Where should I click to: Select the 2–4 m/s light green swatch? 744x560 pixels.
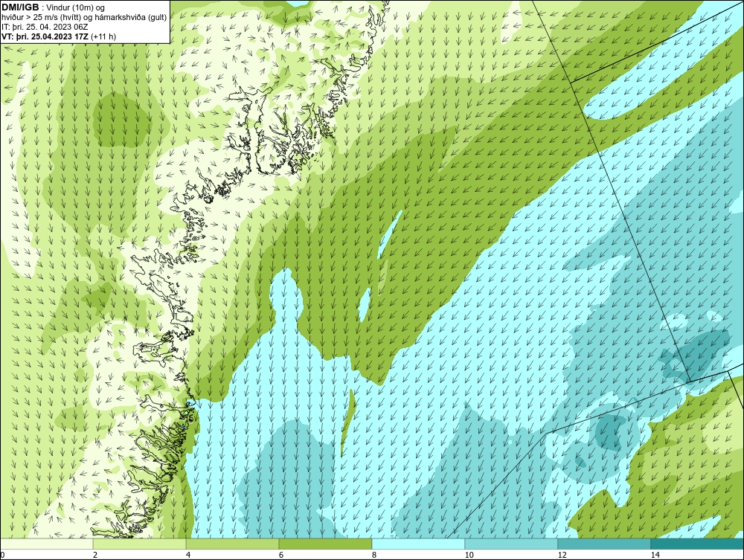point(140,544)
